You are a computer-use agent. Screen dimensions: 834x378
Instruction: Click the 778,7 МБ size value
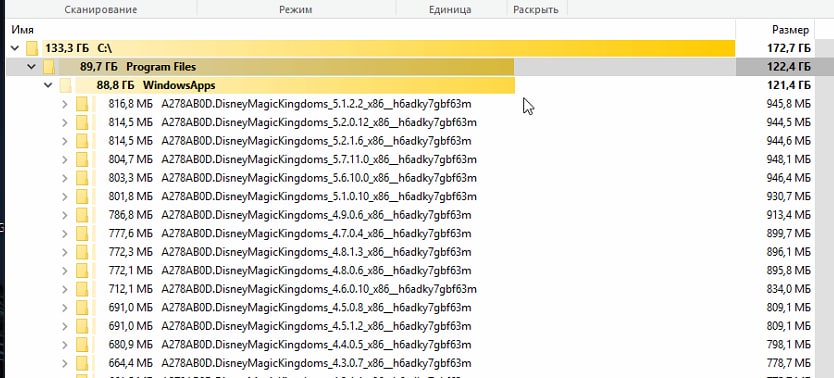click(x=789, y=364)
